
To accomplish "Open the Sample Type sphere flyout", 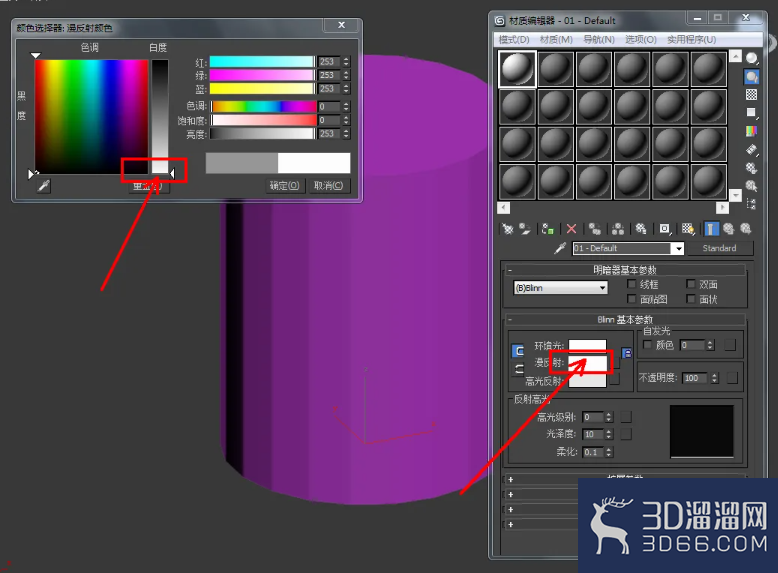I will (x=752, y=59).
